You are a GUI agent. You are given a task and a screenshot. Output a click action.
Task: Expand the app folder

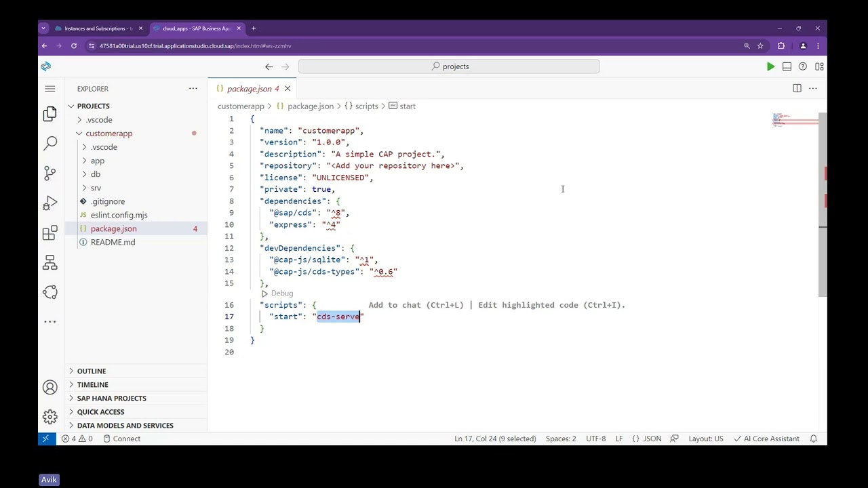[98, 161]
